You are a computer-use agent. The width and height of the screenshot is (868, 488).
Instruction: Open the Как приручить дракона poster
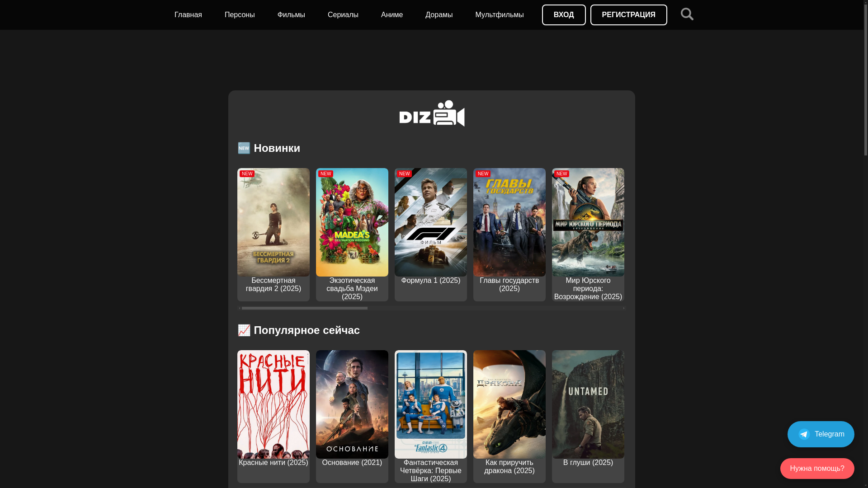coord(509,404)
